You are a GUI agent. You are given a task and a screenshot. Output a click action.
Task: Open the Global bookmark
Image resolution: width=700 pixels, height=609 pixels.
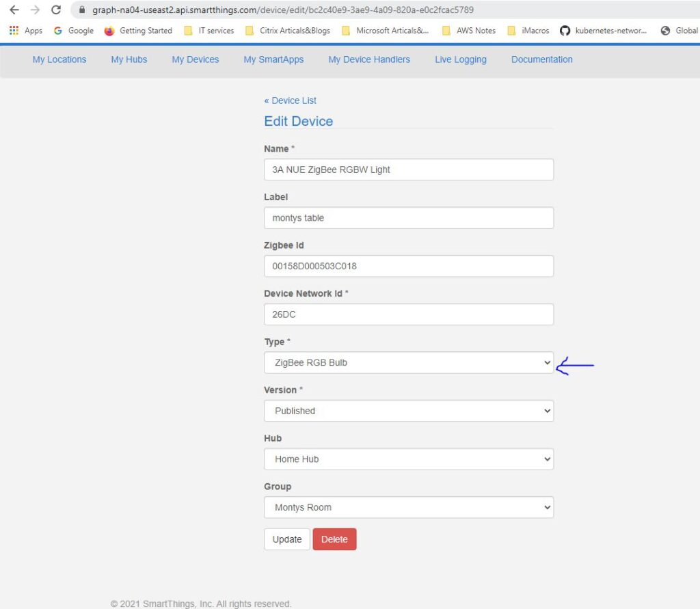pos(679,30)
